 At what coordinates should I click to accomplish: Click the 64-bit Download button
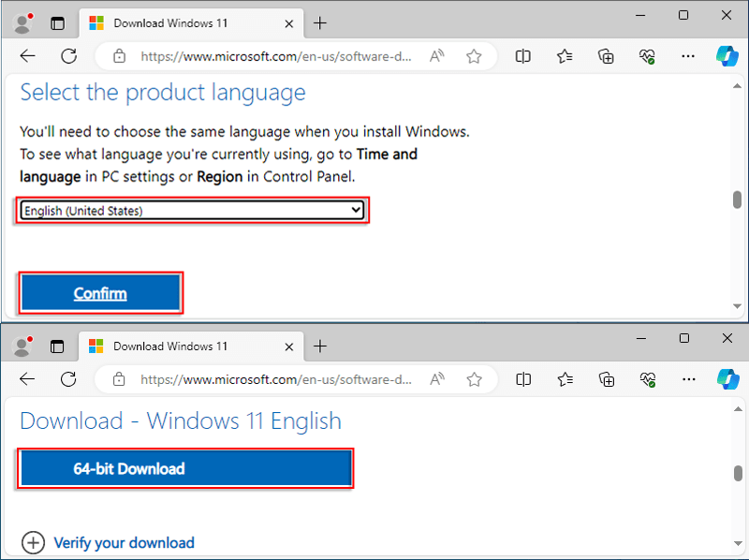[185, 468]
